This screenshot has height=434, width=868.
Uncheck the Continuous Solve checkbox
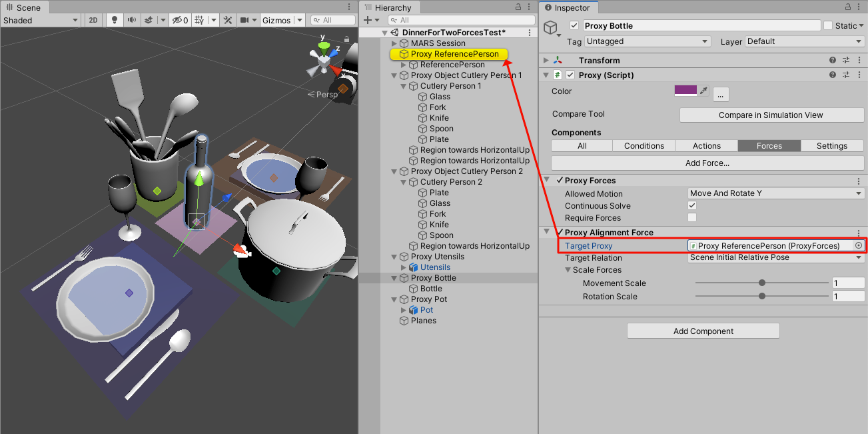[x=692, y=206]
